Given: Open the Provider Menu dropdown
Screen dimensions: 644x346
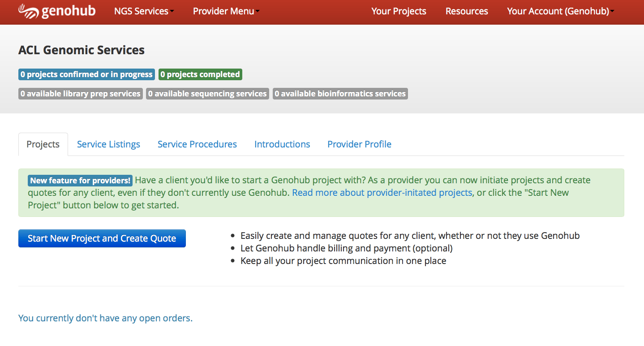Looking at the screenshot, I should (x=226, y=11).
